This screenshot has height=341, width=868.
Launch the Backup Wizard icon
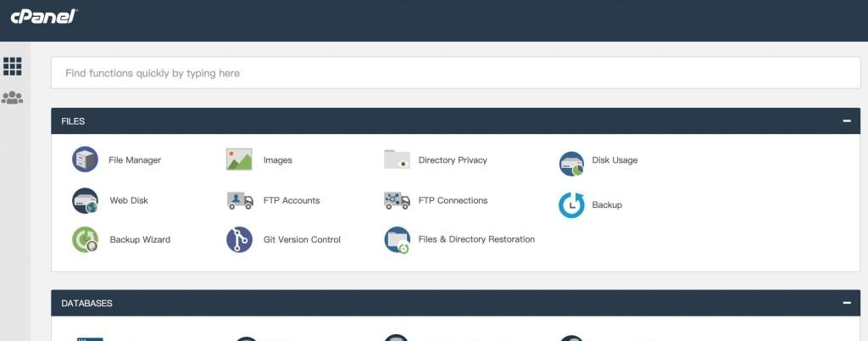coord(86,240)
